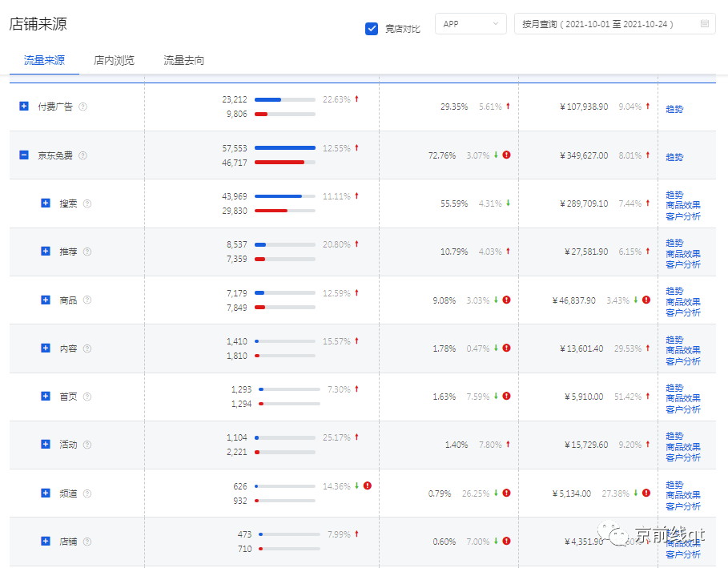Viewport: 728px width, 568px height.
Task: Click red warning icon next to ¥46,837.90
Action: tap(646, 300)
